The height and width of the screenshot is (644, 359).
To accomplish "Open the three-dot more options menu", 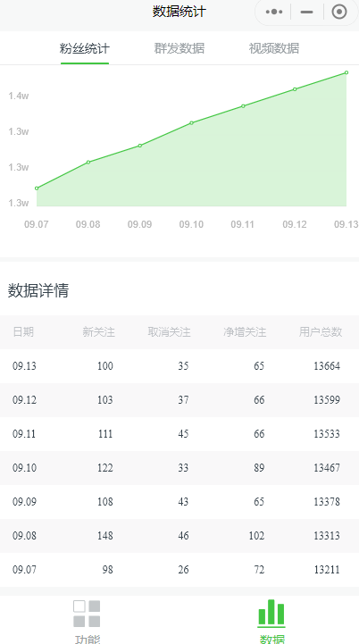I will 274,12.
